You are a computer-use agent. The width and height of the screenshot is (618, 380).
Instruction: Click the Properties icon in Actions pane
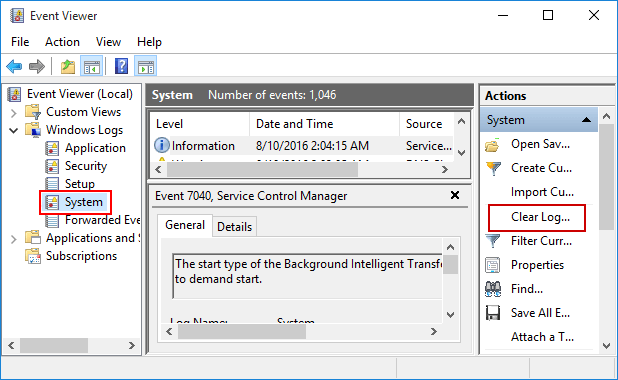point(493,265)
